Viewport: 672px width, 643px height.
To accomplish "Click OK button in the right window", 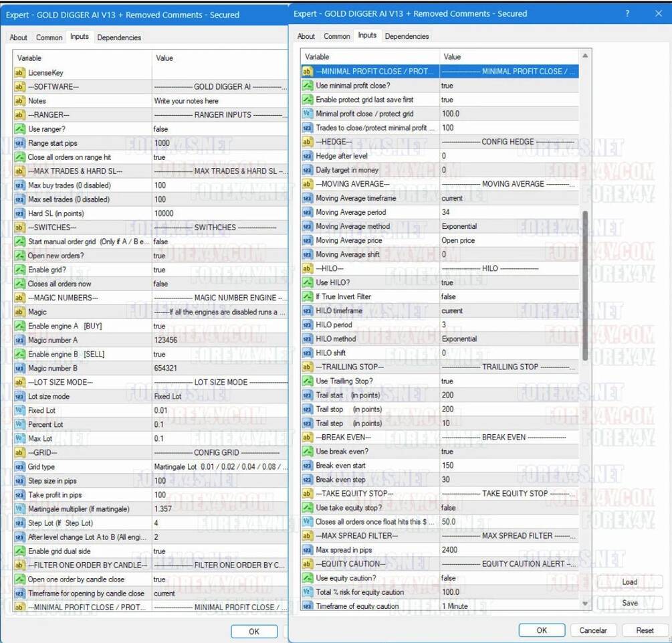I will point(542,630).
